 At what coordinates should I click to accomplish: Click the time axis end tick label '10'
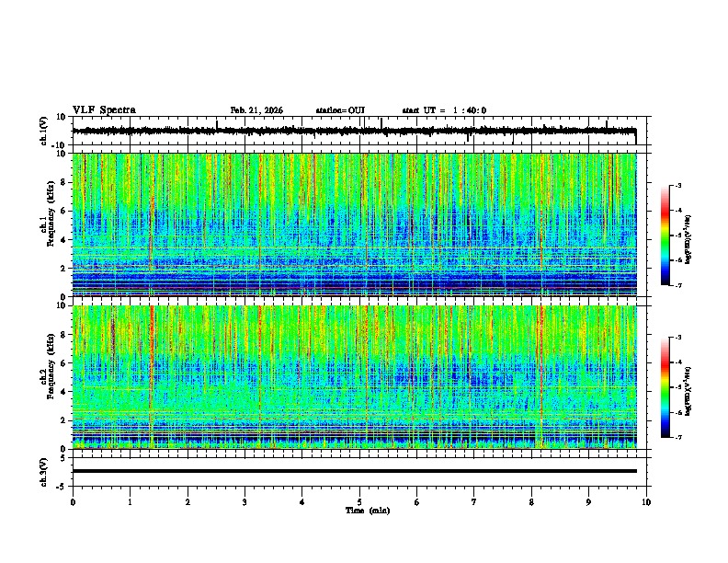click(646, 502)
